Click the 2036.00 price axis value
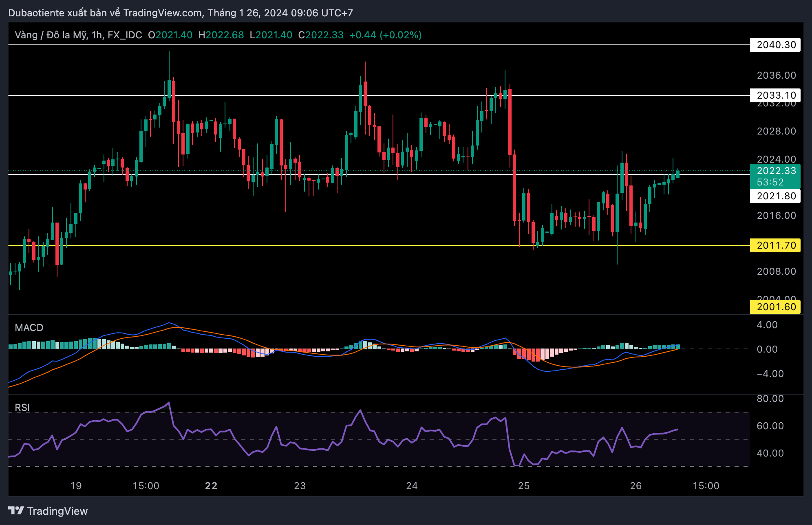 tap(776, 75)
